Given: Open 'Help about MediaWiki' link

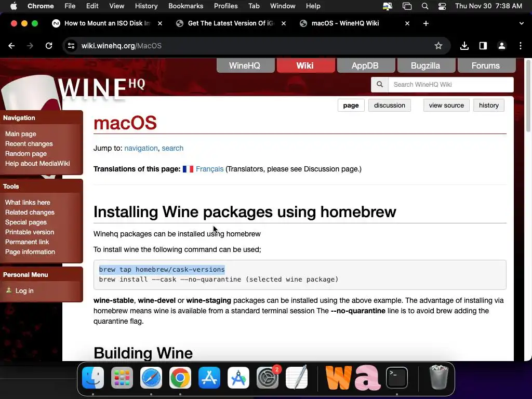Looking at the screenshot, I should pos(37,164).
